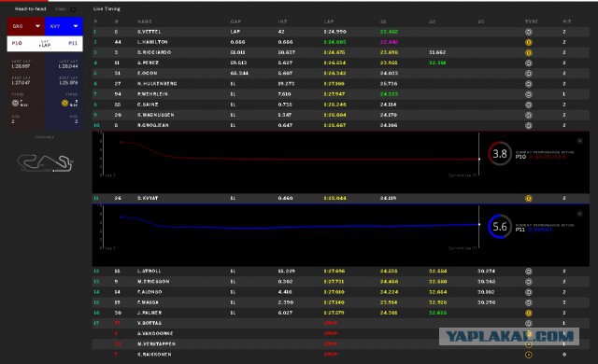The width and height of the screenshot is (598, 364).
Task: Select the Head-to-head tab
Action: [31, 8]
